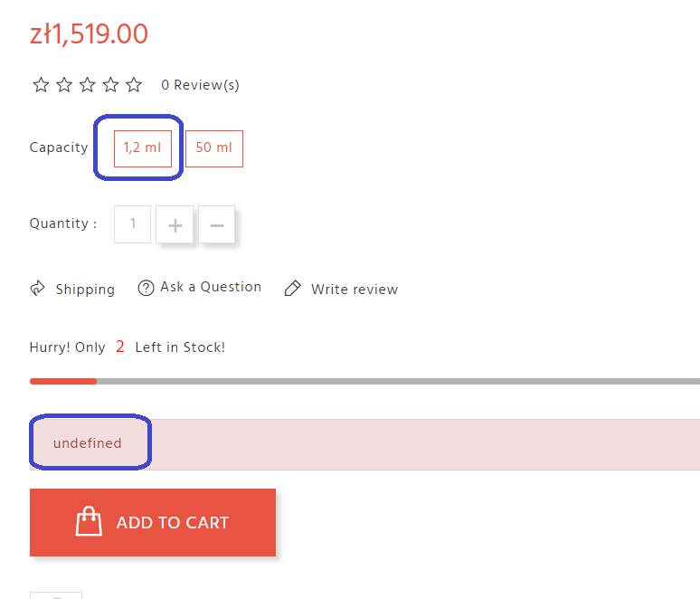Click the shopping bag icon

click(x=89, y=522)
